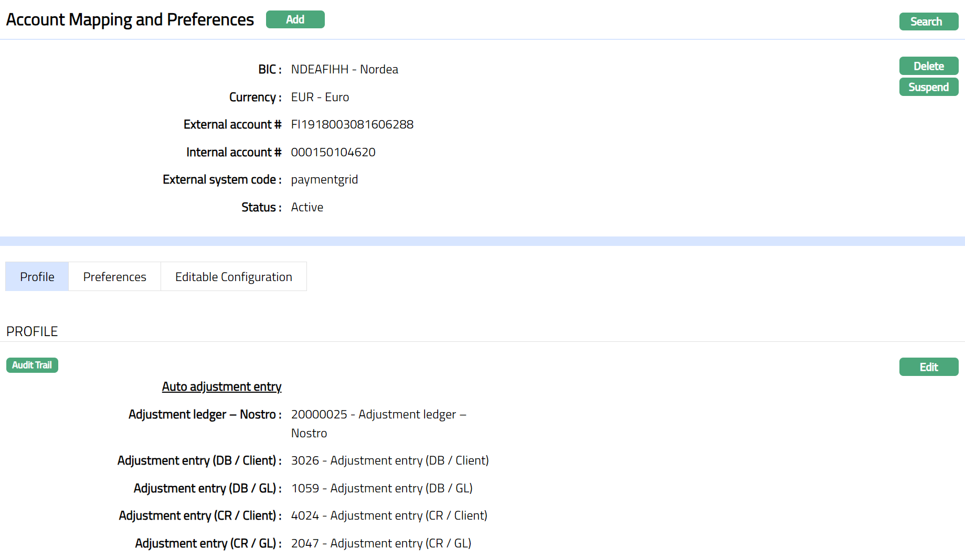965x560 pixels.
Task: Click the Account Mapping and Preferences title
Action: click(x=130, y=19)
